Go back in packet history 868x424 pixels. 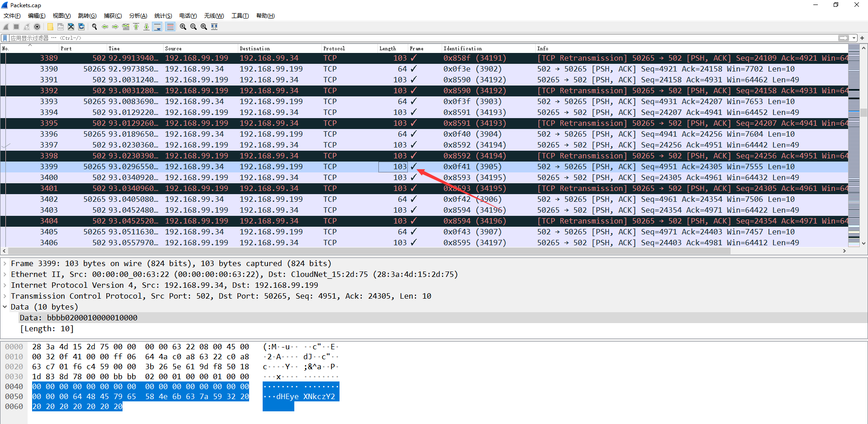point(105,27)
